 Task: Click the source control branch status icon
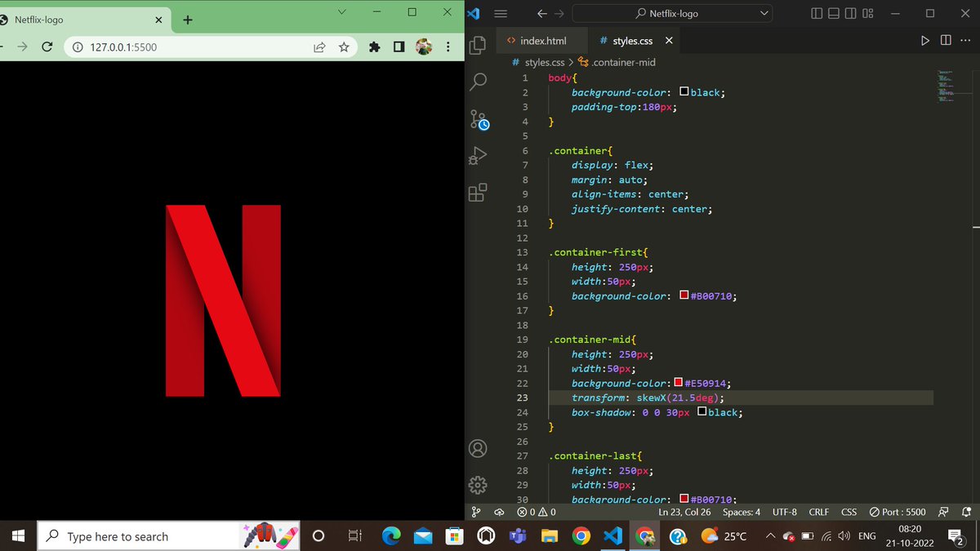click(476, 512)
